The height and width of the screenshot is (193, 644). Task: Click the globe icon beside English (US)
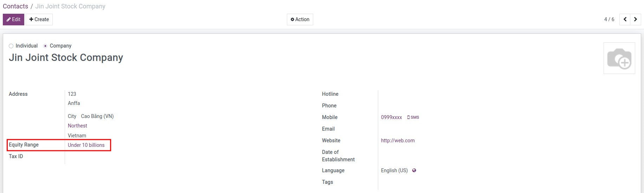(414, 170)
